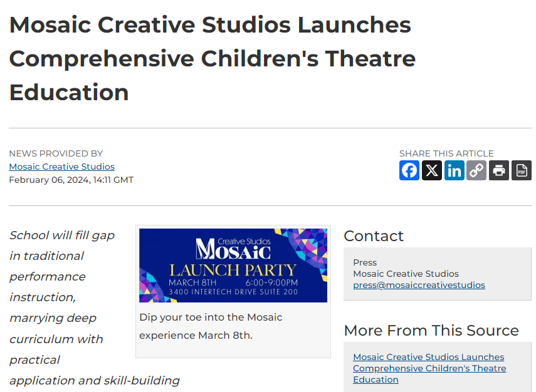Image resolution: width=536 pixels, height=392 pixels.
Task: Click the date 'February 06, 2024, 14:11 GMT'
Action: click(71, 180)
